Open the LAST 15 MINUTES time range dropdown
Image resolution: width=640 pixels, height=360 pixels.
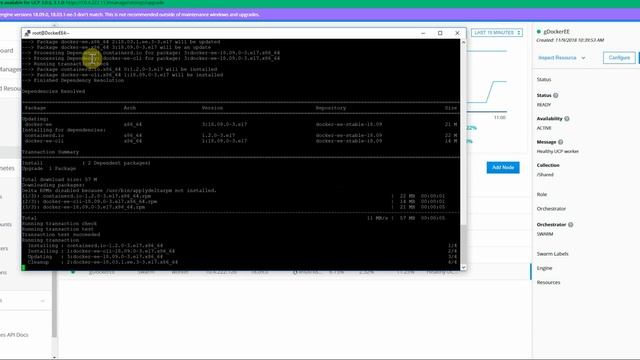click(x=497, y=33)
